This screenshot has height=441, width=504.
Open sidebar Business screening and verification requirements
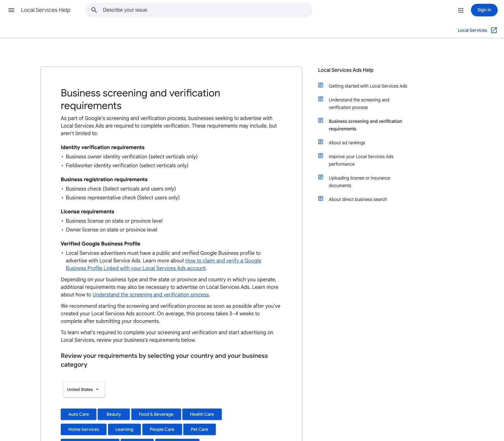coord(365,125)
